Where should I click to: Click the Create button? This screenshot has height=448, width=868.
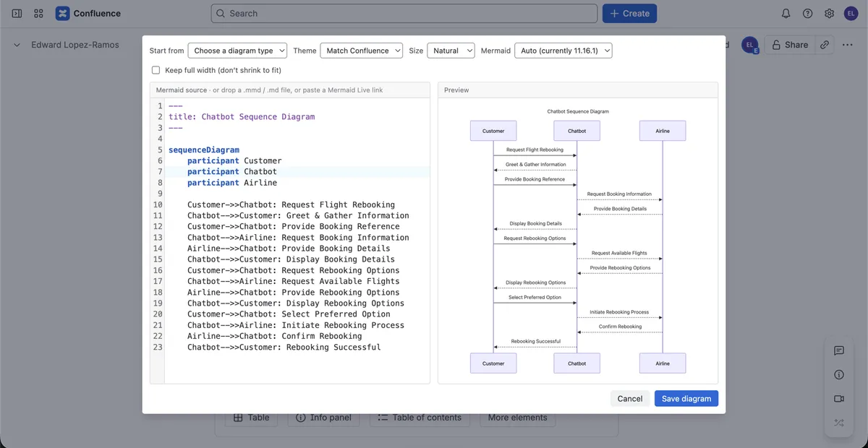click(x=629, y=13)
